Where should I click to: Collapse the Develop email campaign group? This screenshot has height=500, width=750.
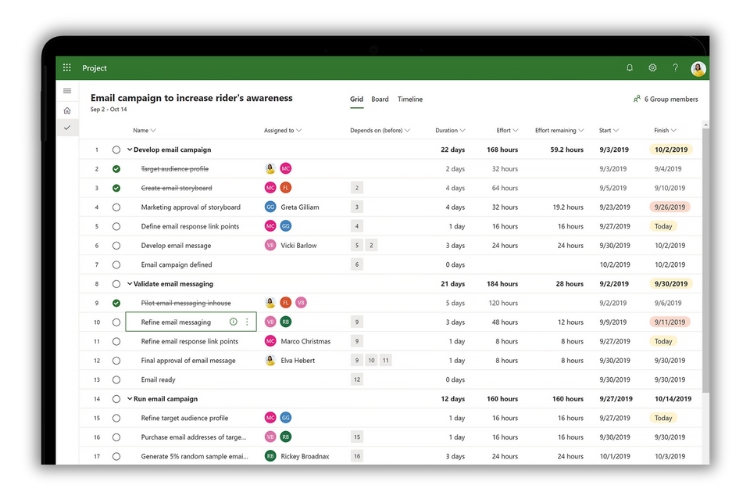[x=130, y=150]
